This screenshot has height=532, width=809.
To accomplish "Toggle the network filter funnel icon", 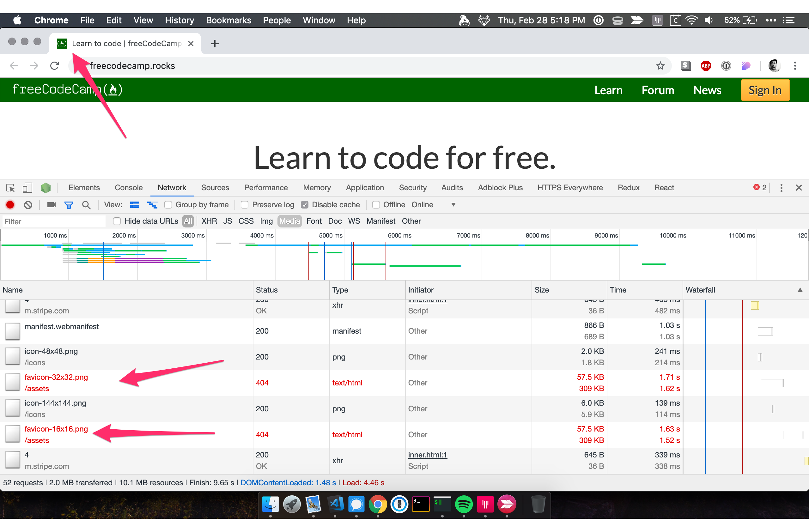I will point(69,205).
